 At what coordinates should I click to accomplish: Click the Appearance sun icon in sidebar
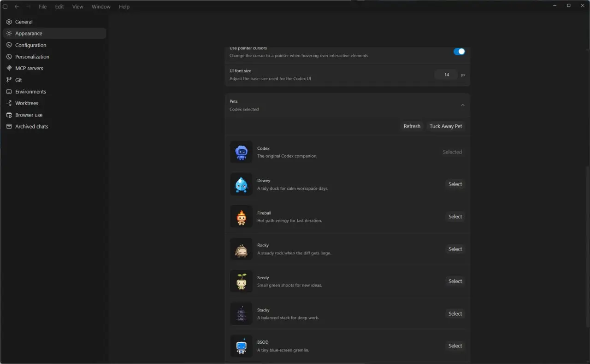point(9,33)
